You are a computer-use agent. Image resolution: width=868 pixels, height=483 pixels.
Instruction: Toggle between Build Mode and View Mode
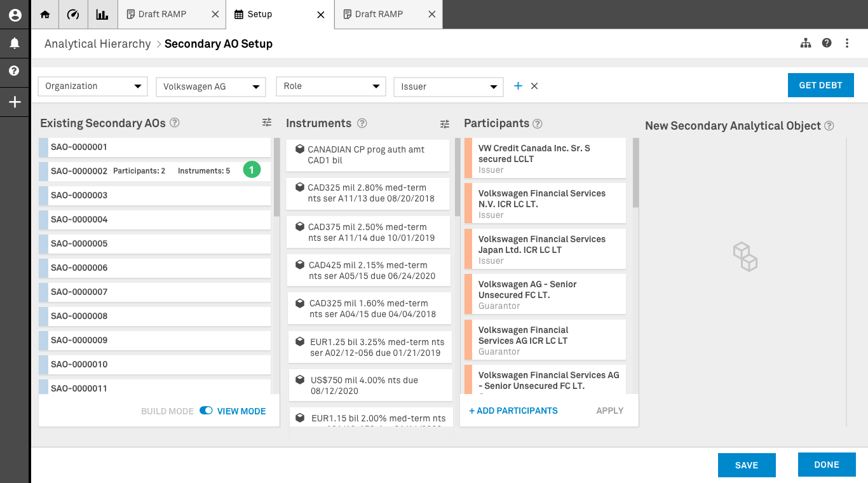[206, 411]
